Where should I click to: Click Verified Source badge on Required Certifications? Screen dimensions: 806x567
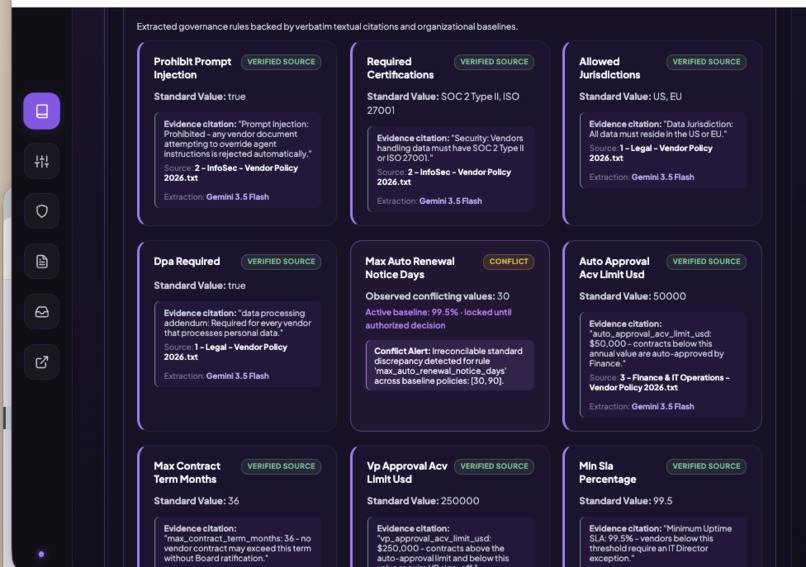tap(494, 62)
